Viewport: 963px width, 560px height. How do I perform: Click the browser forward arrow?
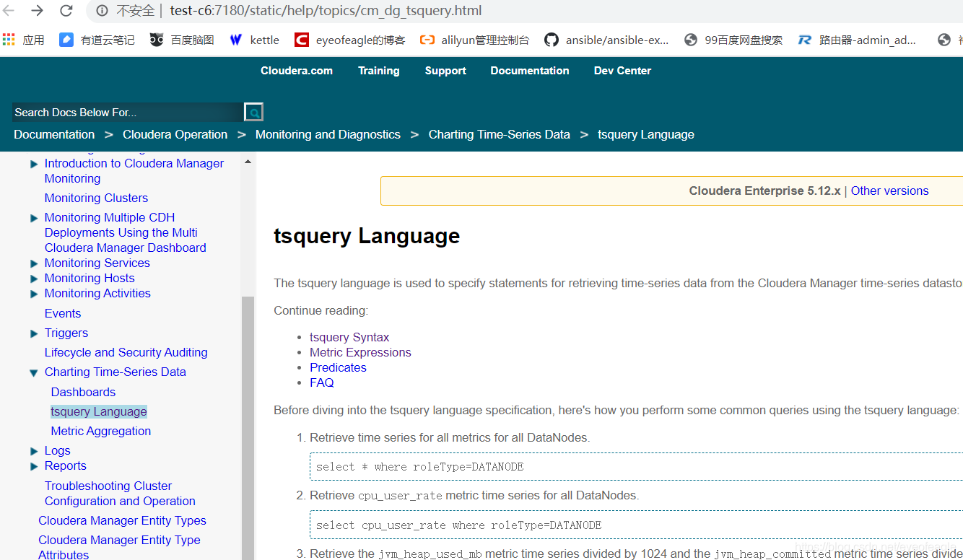[x=38, y=11]
